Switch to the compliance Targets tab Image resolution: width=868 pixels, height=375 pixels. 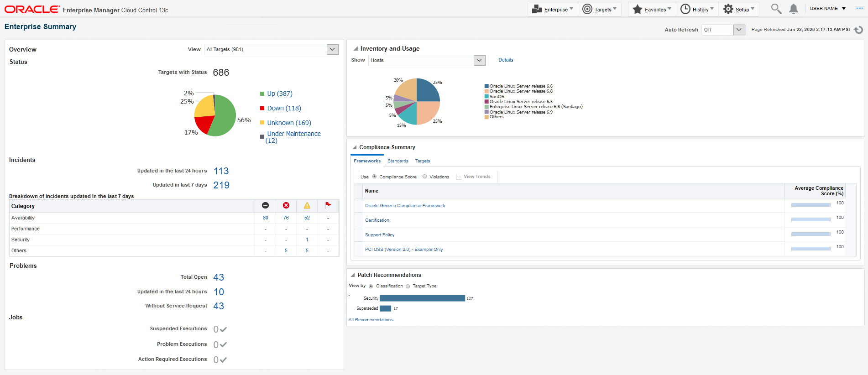click(423, 161)
